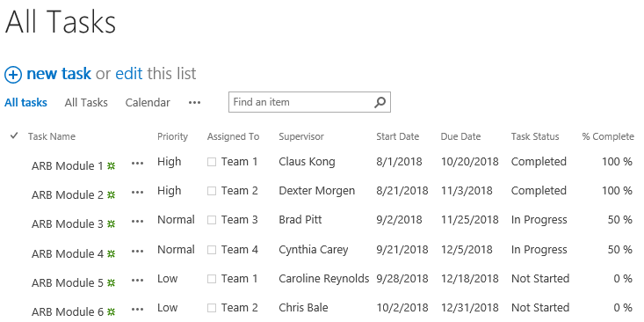Click the edit this list link
This screenshot has width=644, height=322.
pos(129,74)
